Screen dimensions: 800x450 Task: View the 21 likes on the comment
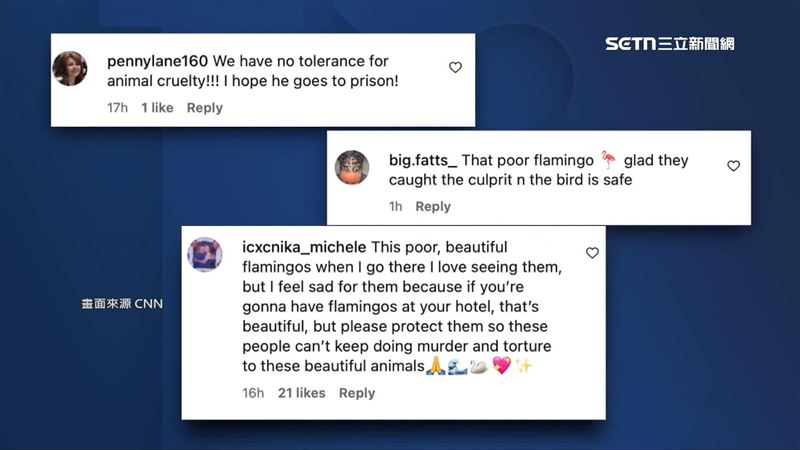[302, 393]
